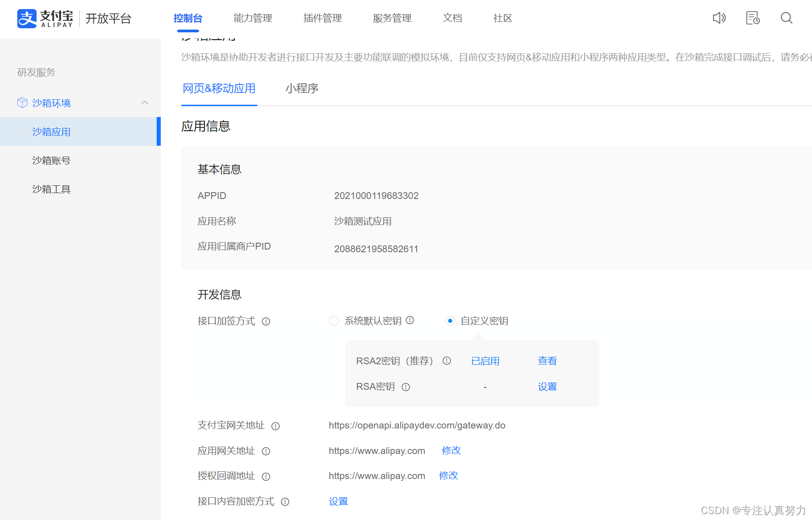Click the gateway URL openapi.alipaydev.com text
Screen dimensions: 812x520
click(x=417, y=425)
